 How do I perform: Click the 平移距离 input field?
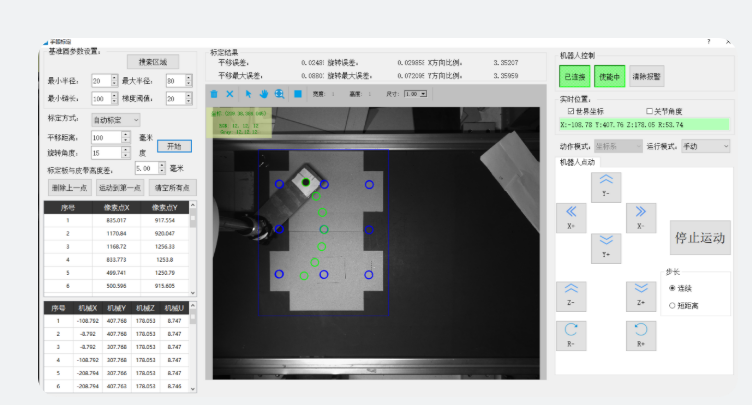(x=111, y=137)
